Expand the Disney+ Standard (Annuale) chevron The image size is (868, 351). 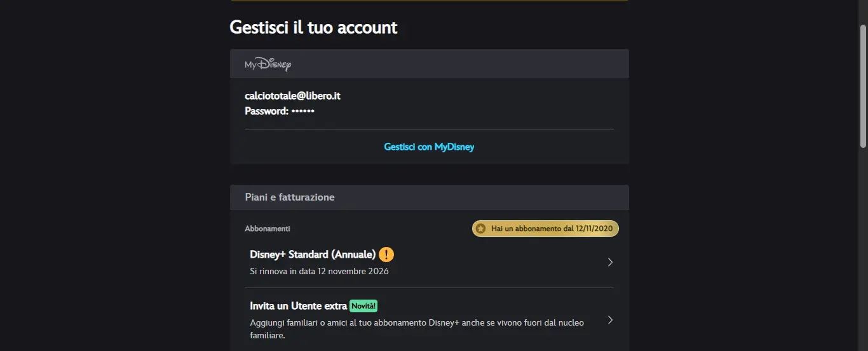[x=610, y=262]
